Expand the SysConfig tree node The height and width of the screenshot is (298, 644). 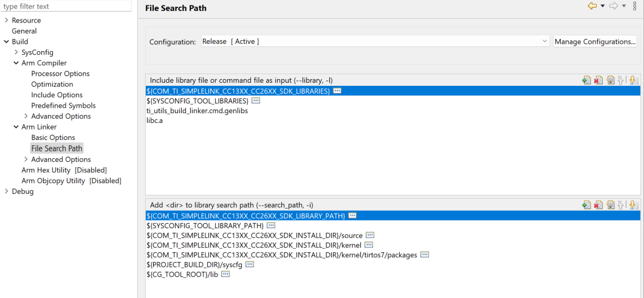[x=16, y=52]
